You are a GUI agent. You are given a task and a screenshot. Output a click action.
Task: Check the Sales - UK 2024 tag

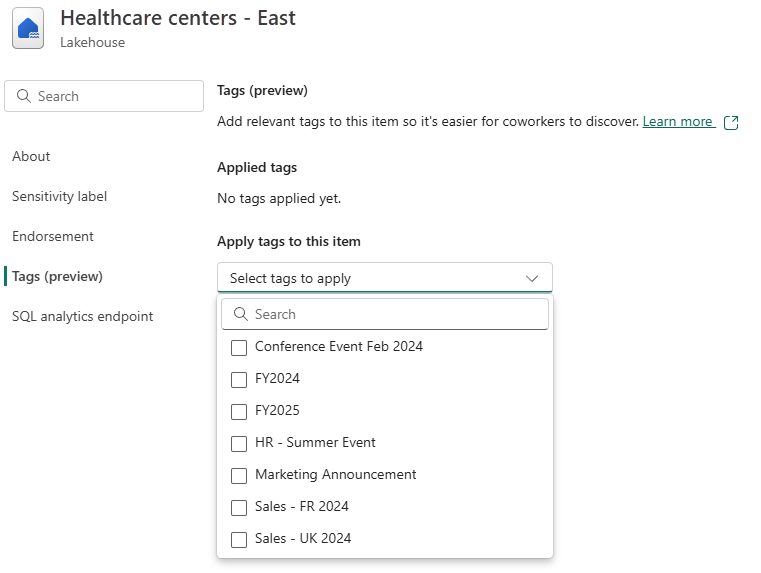point(239,539)
